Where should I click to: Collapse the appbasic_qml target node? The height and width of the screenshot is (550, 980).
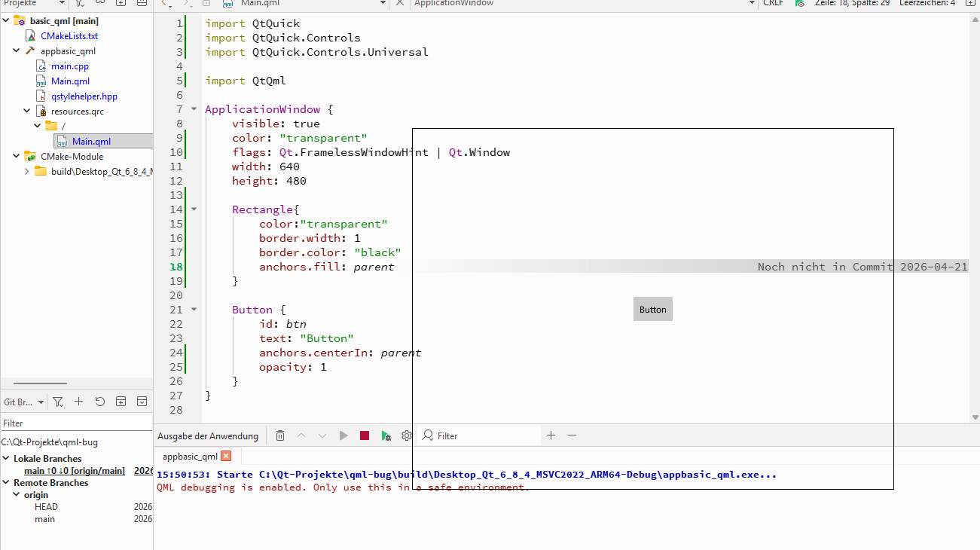coord(17,51)
